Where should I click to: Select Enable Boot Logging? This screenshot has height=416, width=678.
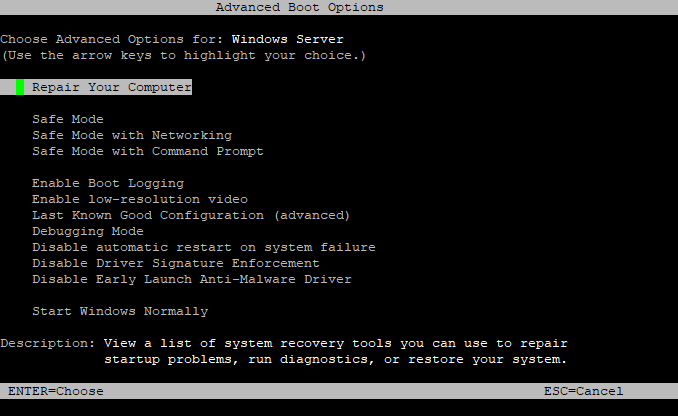coord(107,183)
